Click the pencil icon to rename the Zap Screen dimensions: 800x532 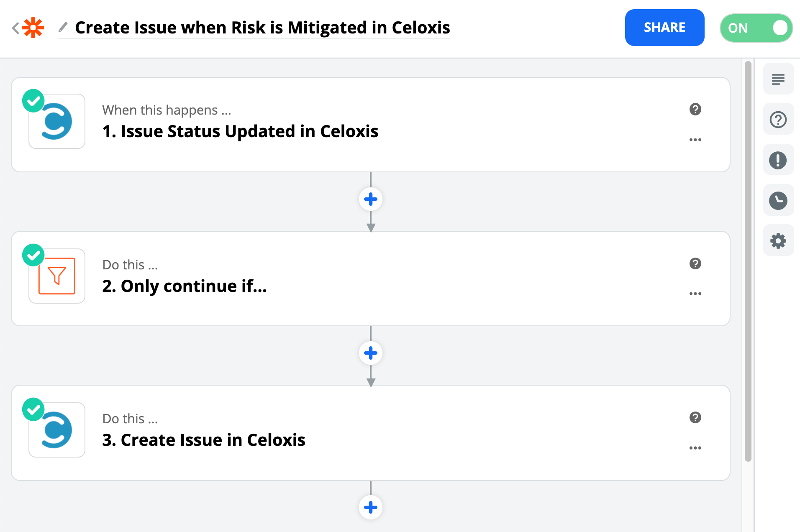tap(63, 28)
